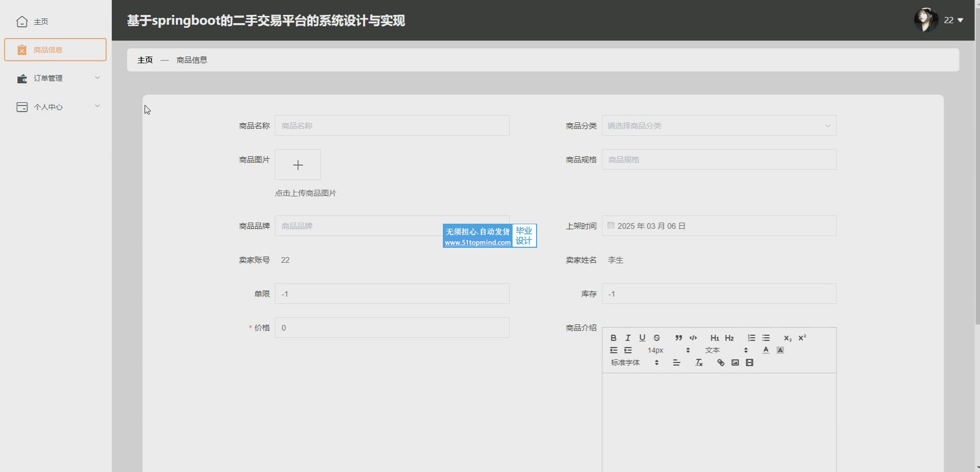The image size is (980, 472).
Task: Open the text color picker
Action: (x=765, y=350)
